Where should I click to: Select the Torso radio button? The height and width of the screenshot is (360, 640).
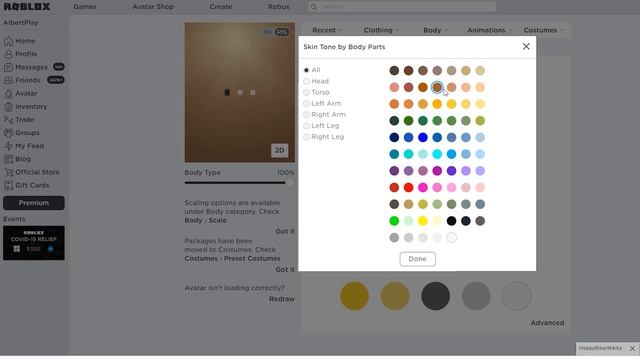tap(306, 93)
